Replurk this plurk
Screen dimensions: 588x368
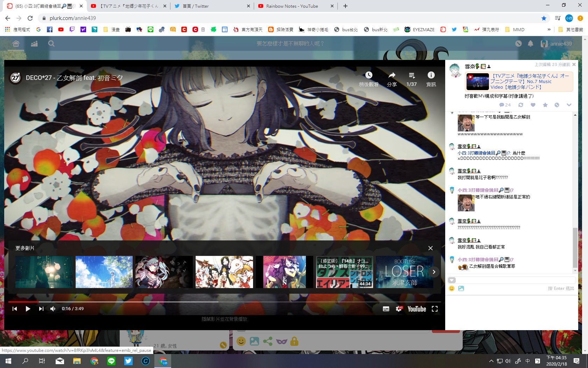tap(521, 105)
